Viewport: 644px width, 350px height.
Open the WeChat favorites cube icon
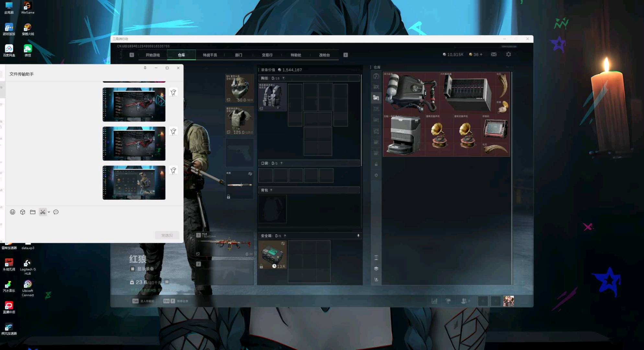(x=23, y=212)
